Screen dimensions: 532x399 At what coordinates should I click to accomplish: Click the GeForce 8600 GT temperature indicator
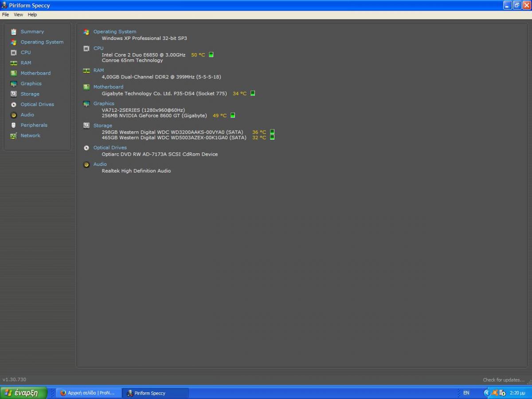pos(233,115)
